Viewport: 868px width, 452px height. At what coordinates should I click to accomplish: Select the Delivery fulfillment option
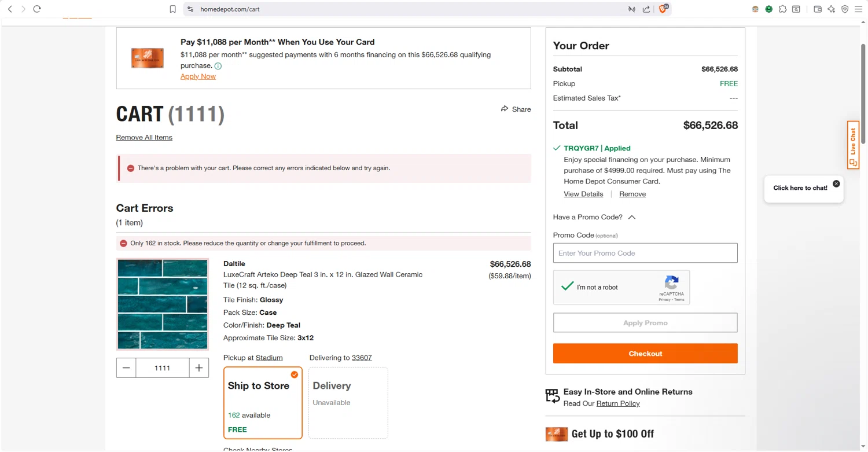(x=348, y=402)
